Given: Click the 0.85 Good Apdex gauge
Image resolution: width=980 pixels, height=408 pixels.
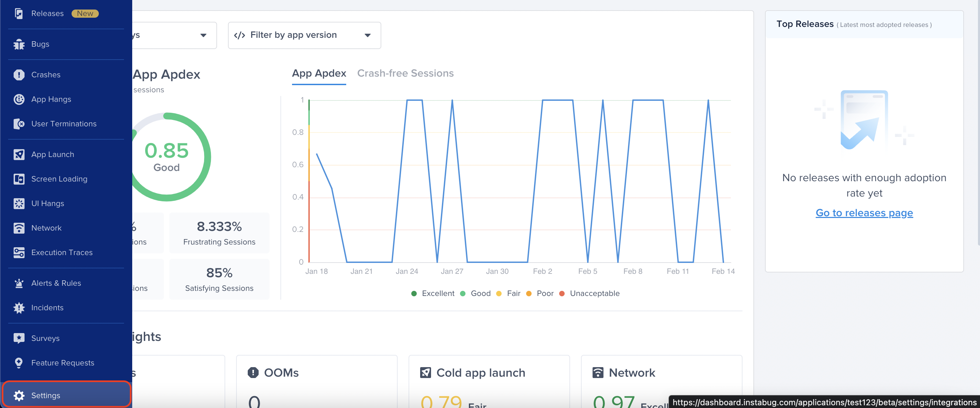Looking at the screenshot, I should 167,157.
